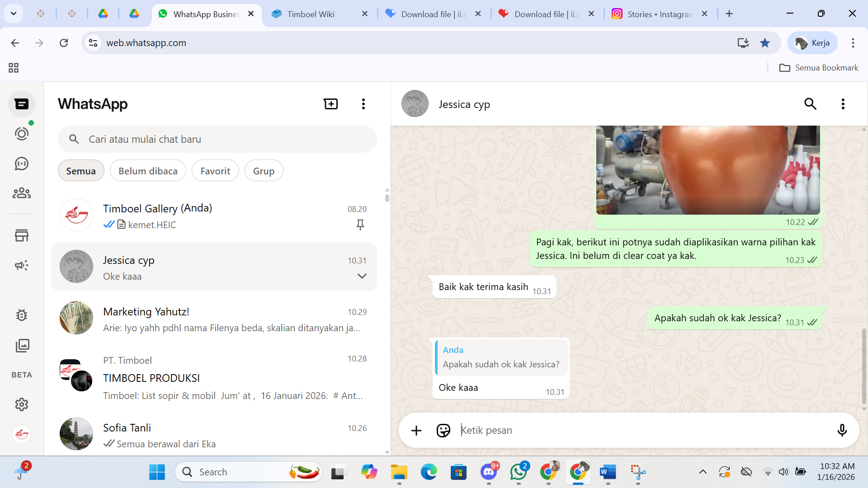Click the new chat icon
This screenshot has height=488, width=868.
pyautogui.click(x=330, y=104)
